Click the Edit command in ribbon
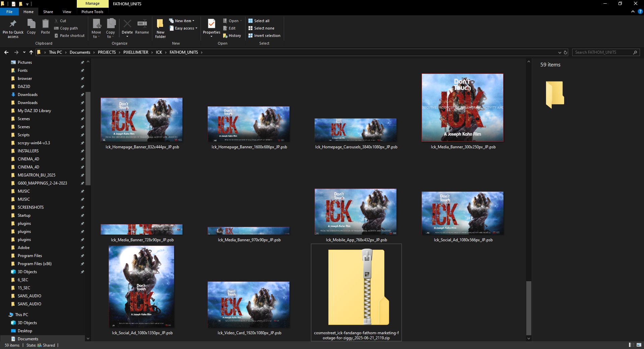Image resolution: width=644 pixels, height=349 pixels. coord(229,28)
